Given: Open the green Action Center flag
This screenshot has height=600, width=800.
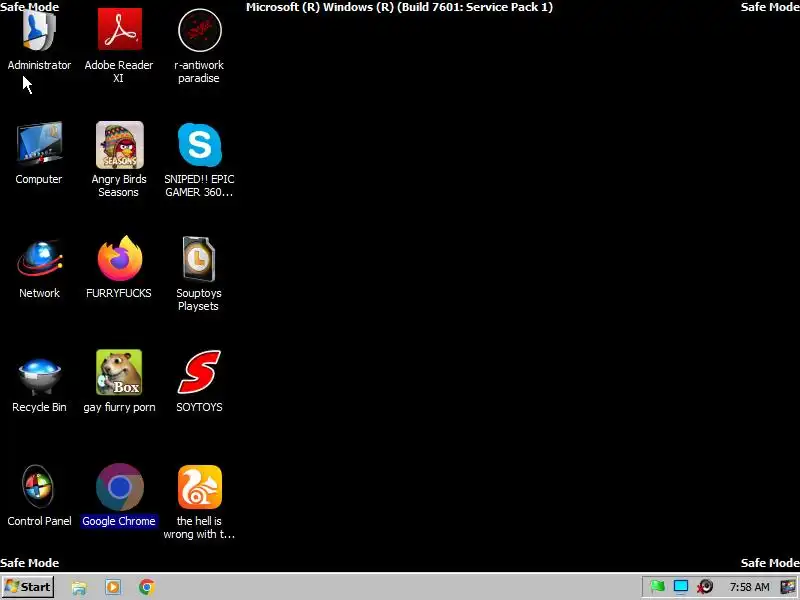Looking at the screenshot, I should point(658,587).
